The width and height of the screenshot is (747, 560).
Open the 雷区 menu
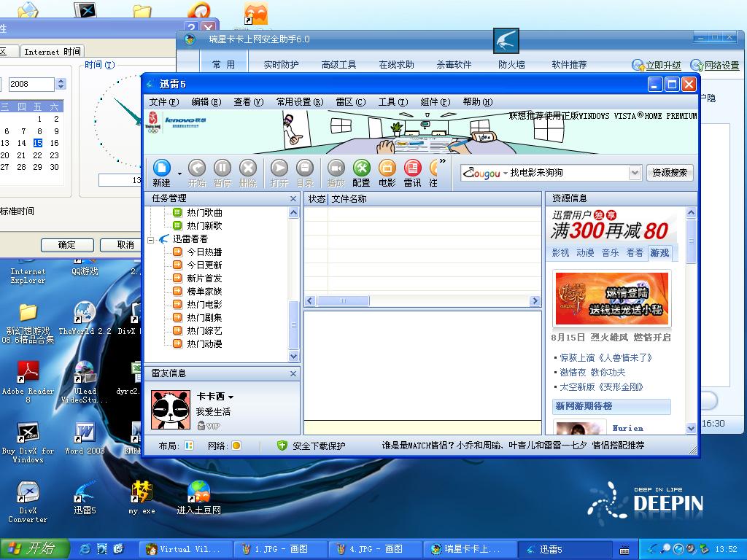[x=351, y=102]
